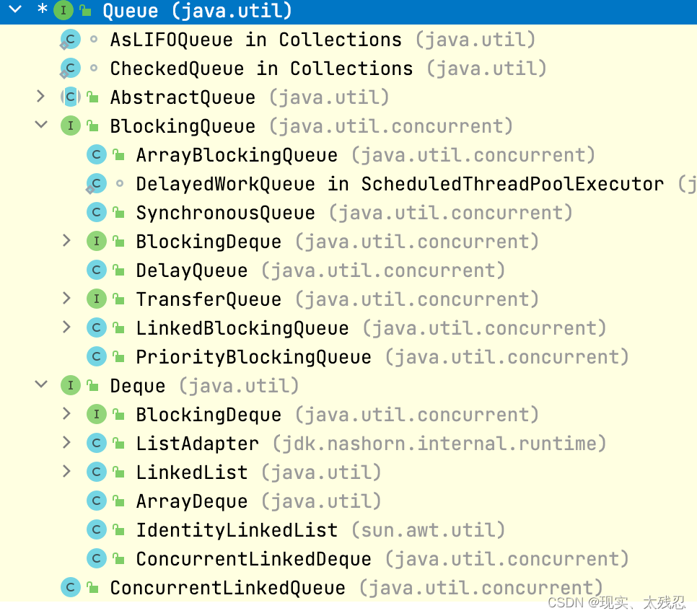This screenshot has width=697, height=616.
Task: Expand the LinkedBlockingQueue node
Action: (66, 327)
